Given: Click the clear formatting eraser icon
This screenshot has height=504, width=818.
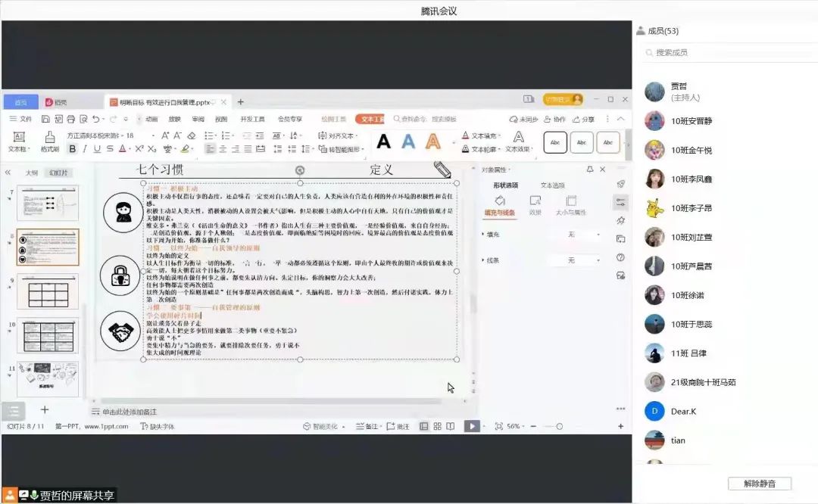Looking at the screenshot, I should point(192,135).
